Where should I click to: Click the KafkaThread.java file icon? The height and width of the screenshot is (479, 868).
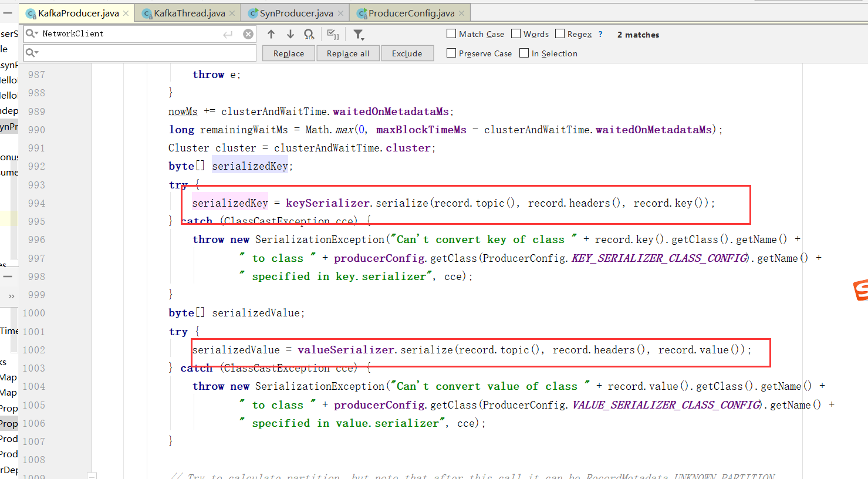[x=147, y=14]
